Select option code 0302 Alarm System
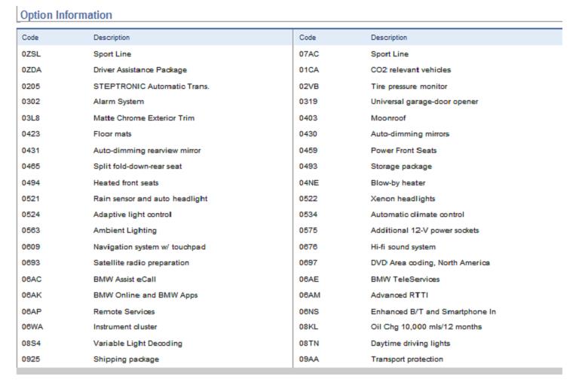This screenshot has height=382, width=588. pos(30,102)
